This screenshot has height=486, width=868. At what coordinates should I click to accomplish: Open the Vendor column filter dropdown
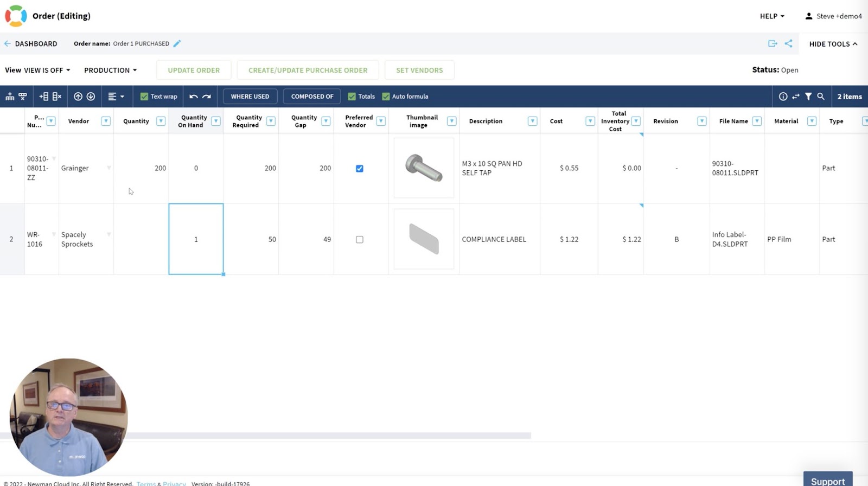click(106, 121)
